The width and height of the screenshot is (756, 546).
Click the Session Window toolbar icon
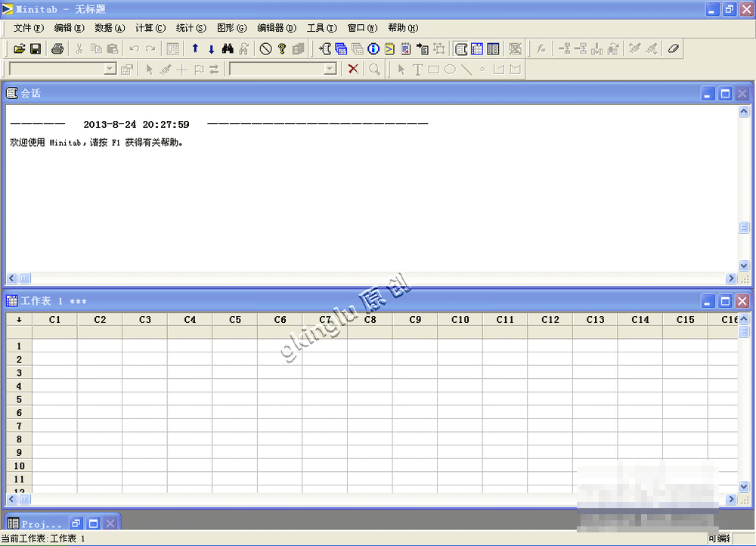(x=461, y=48)
